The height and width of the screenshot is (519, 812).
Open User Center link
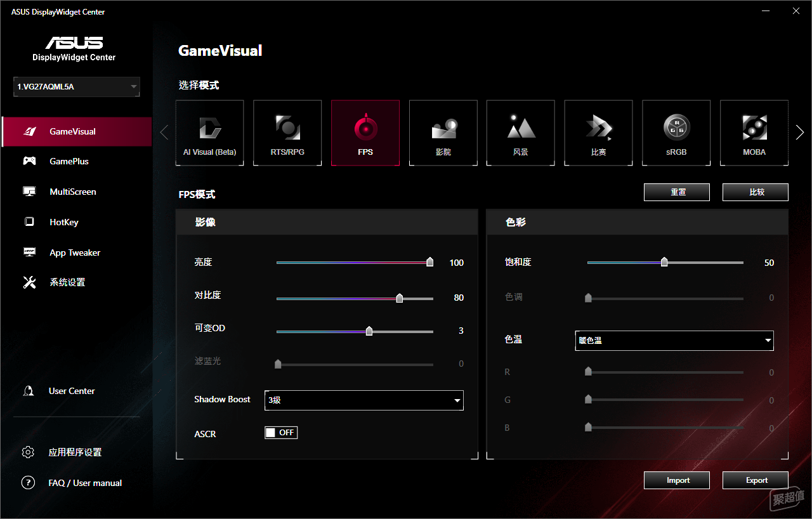point(72,391)
